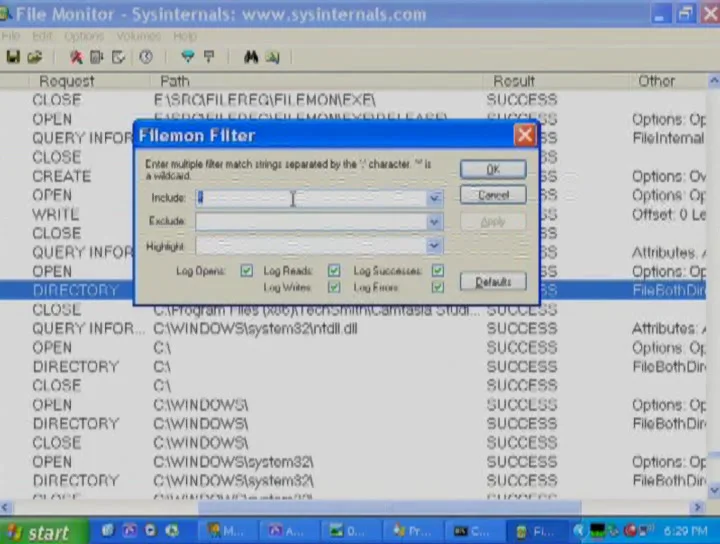This screenshot has height=544, width=720.
Task: Click the fourth quick launch icon
Action: tap(172, 531)
